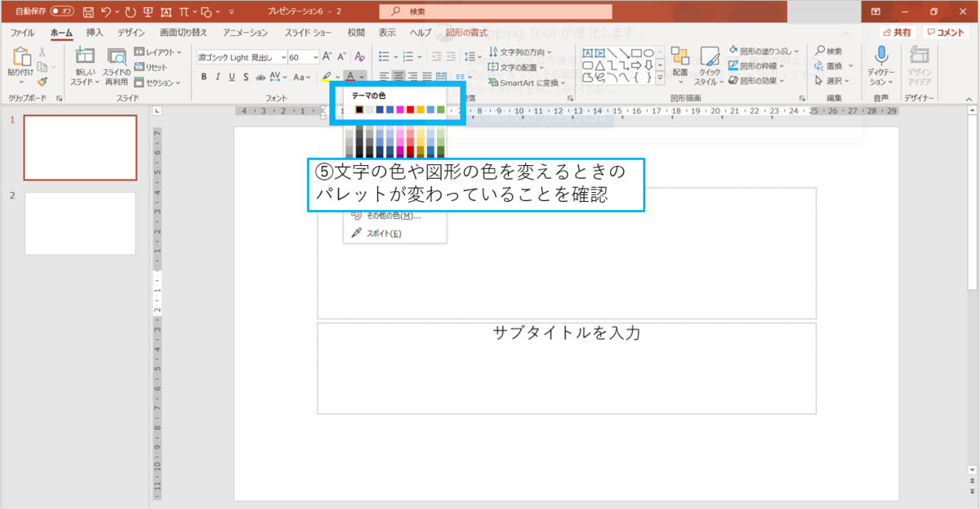This screenshot has height=509, width=980.
Task: Toggle align text right
Action: point(412,77)
